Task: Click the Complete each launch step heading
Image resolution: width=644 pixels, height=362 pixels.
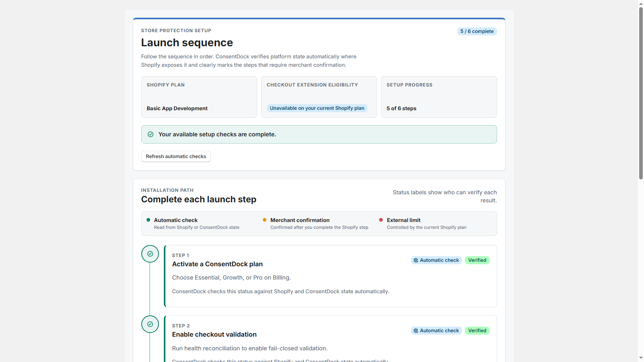Action: pyautogui.click(x=198, y=200)
